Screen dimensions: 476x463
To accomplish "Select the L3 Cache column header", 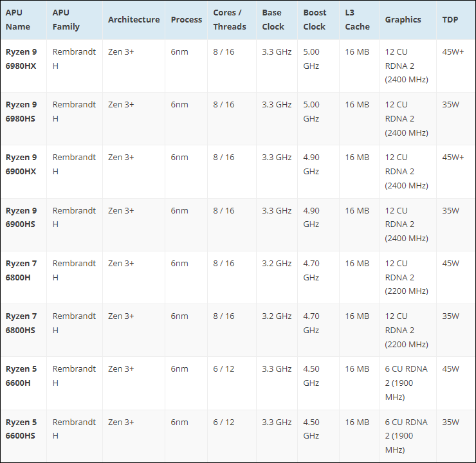I will click(357, 20).
